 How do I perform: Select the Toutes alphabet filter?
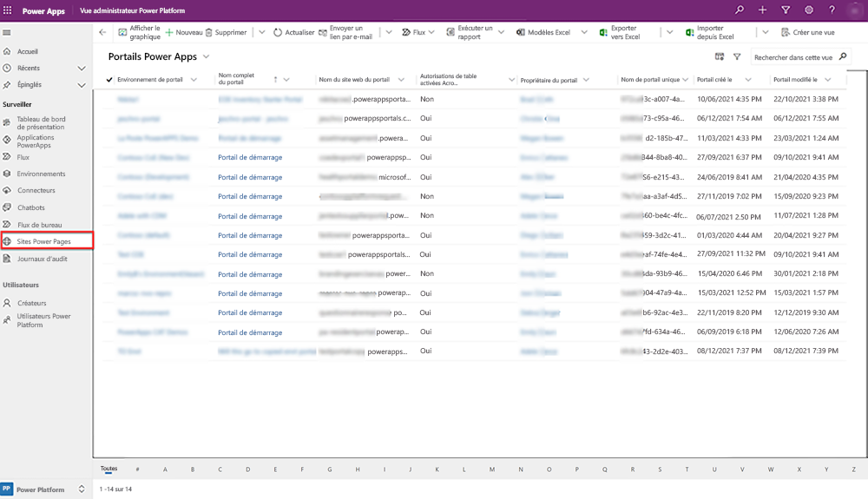(x=108, y=469)
